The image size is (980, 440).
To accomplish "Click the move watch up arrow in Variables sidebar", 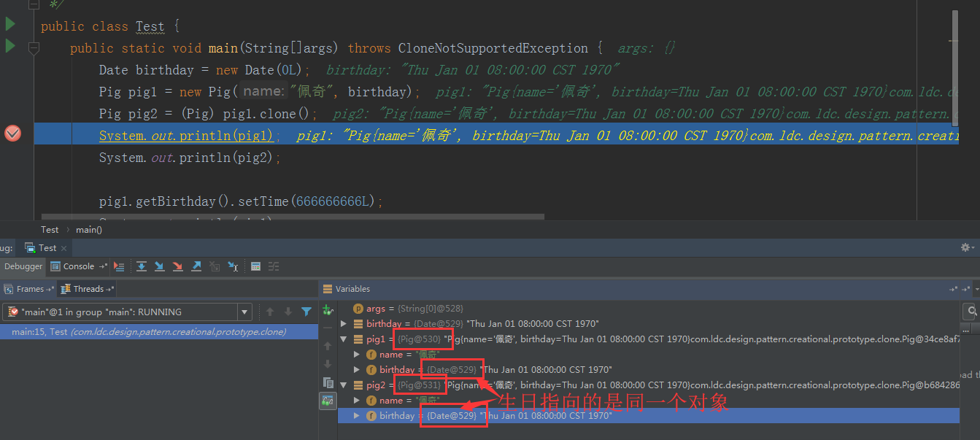I will pyautogui.click(x=328, y=346).
